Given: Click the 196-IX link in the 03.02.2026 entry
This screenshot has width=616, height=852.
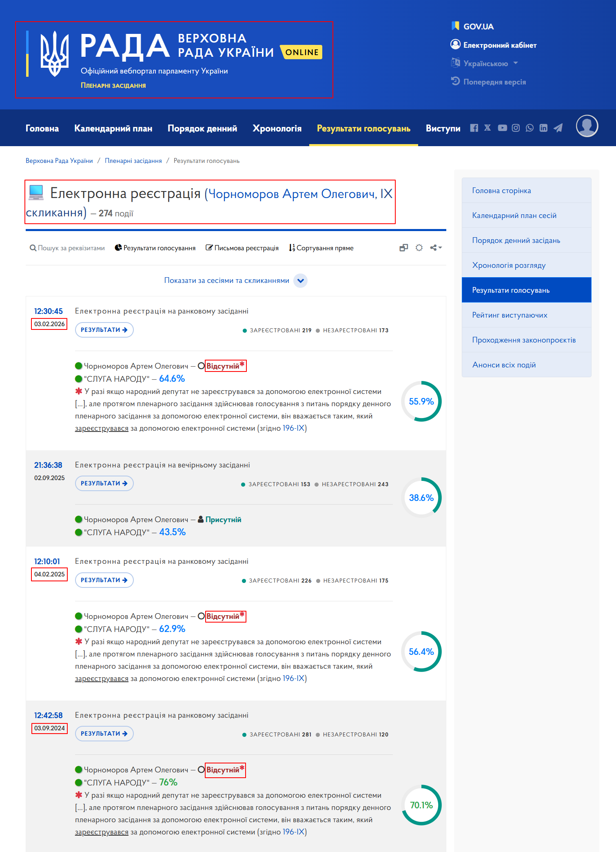Looking at the screenshot, I should [293, 428].
